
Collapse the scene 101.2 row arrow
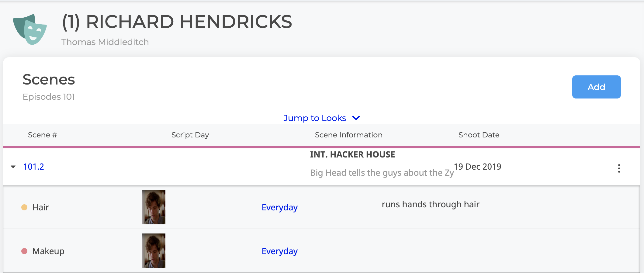click(13, 167)
